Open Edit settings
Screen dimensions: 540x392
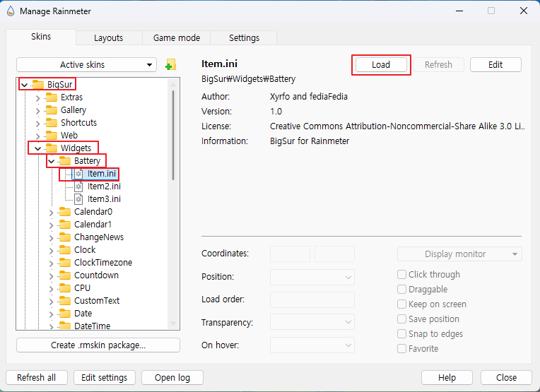[x=105, y=378]
